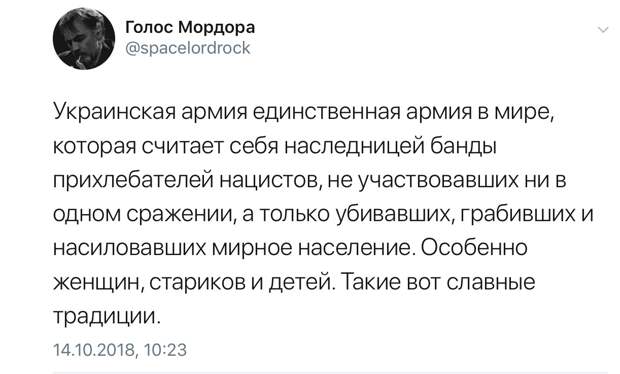Viewport: 620px width, 374px height.
Task: Click the @spacelordrock handle
Action: click(188, 48)
